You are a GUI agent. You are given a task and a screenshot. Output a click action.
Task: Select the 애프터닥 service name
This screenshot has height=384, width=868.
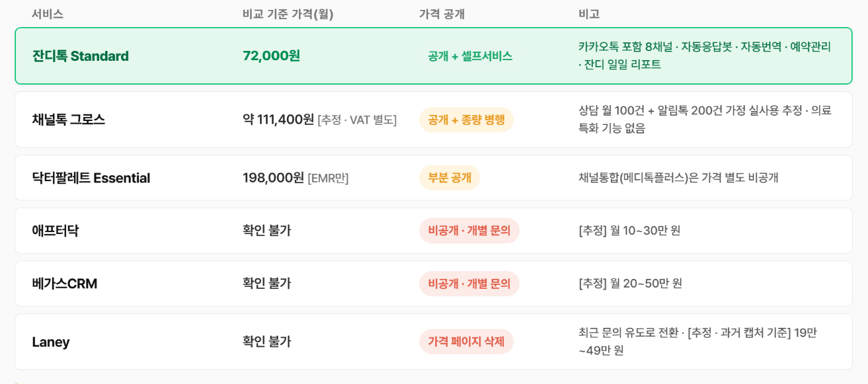point(55,231)
